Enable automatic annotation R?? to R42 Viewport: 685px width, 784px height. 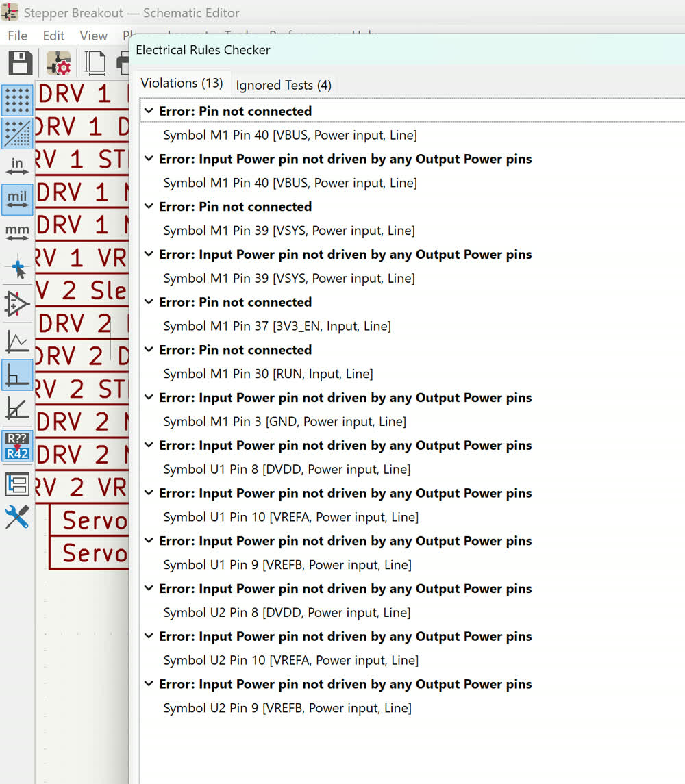[17, 446]
